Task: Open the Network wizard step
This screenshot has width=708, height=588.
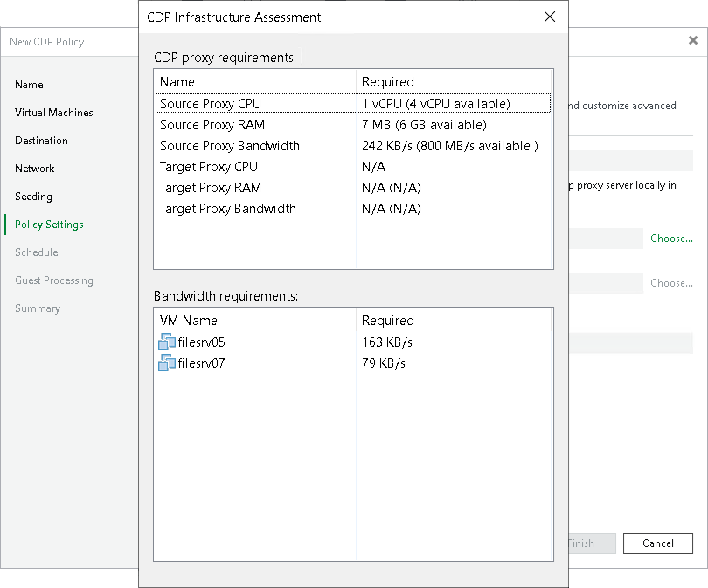Action: tap(34, 169)
